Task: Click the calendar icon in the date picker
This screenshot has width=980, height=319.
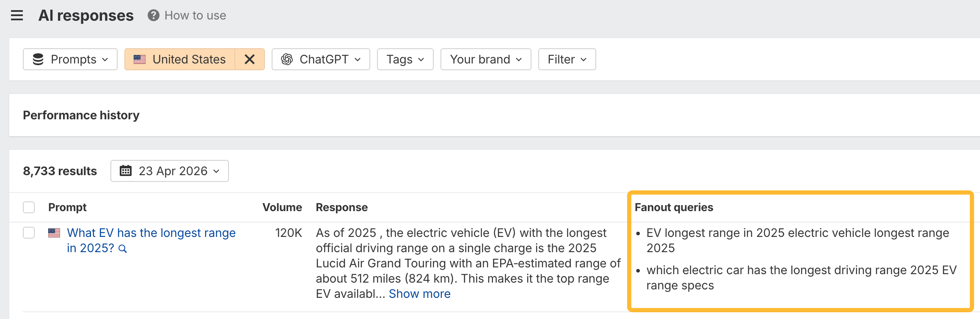Action: (x=126, y=171)
